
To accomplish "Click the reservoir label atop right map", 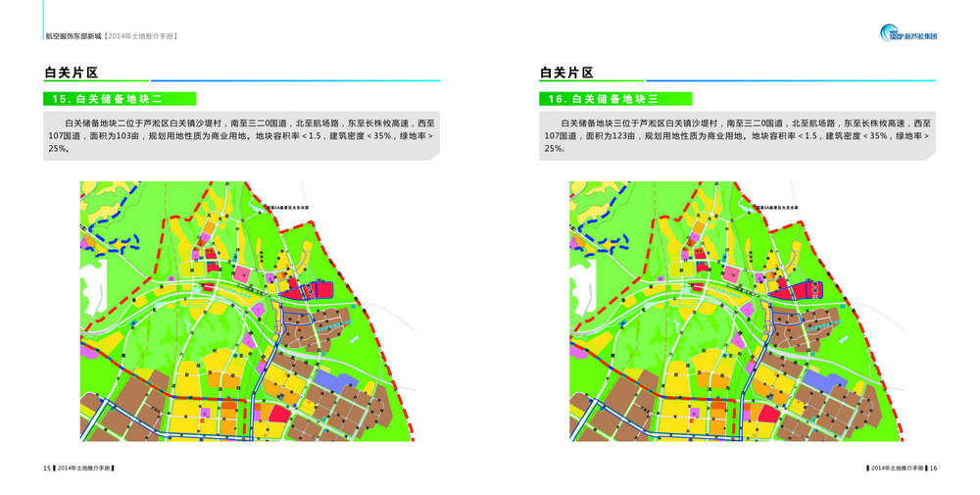I will [779, 207].
